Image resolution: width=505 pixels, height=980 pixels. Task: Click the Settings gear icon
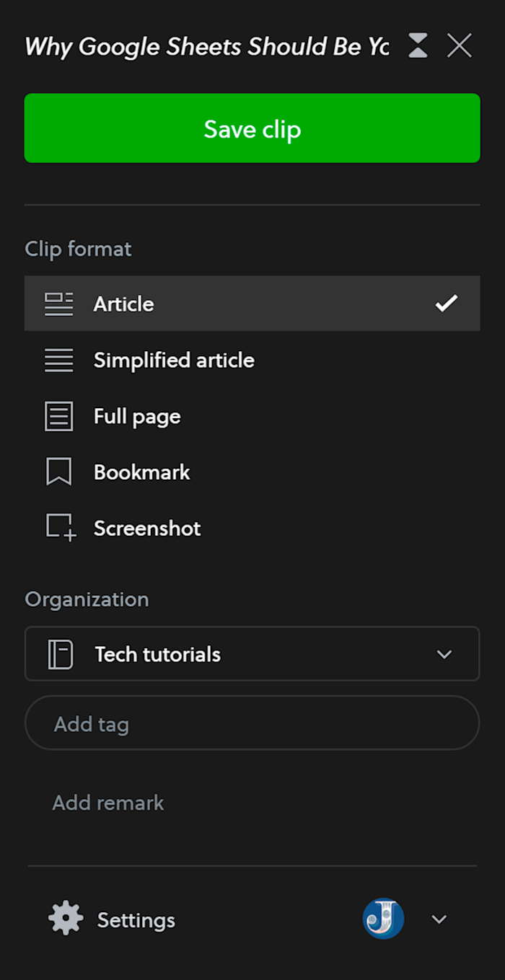coord(66,919)
